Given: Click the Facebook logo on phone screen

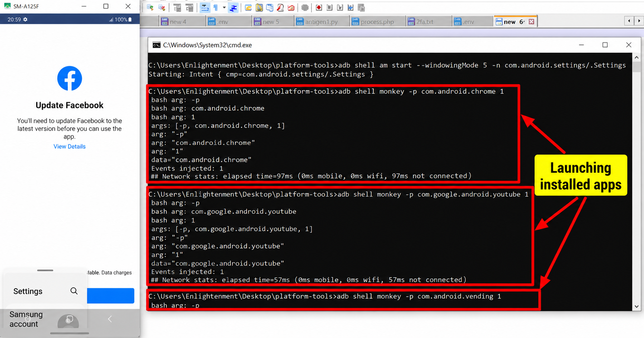Looking at the screenshot, I should pyautogui.click(x=70, y=78).
